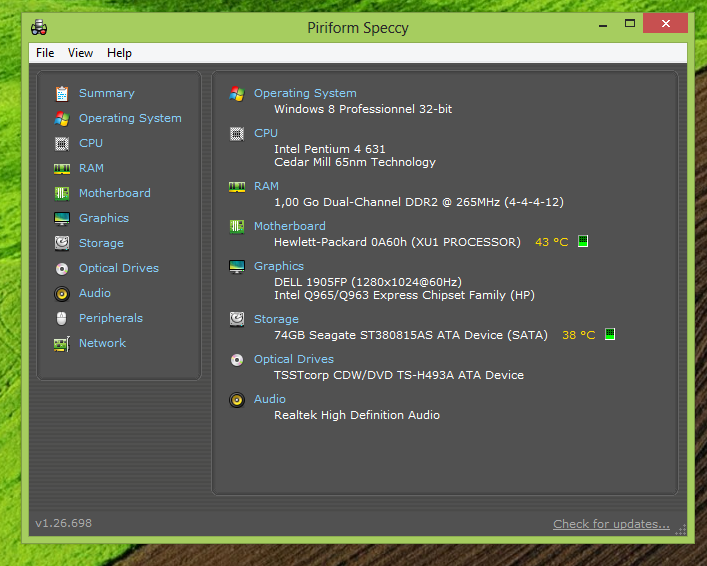Click the Audio heading in summary panel
The image size is (707, 566).
coord(270,399)
